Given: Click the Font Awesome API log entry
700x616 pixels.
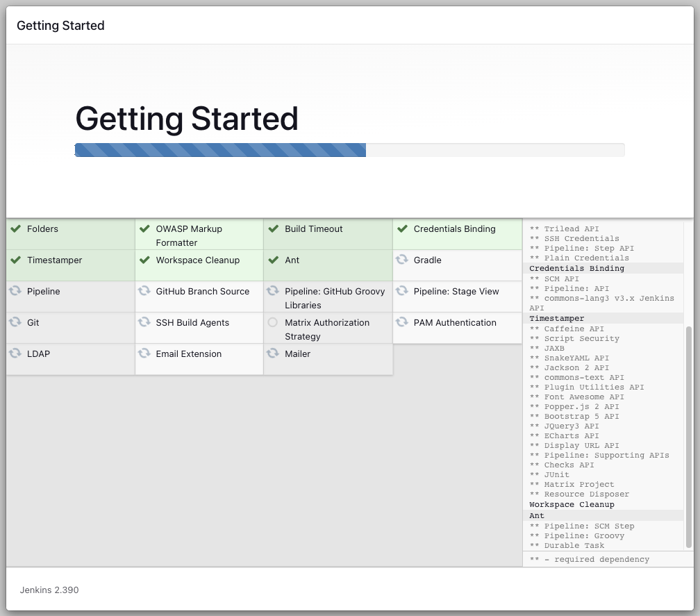Looking at the screenshot, I should click(x=577, y=397).
